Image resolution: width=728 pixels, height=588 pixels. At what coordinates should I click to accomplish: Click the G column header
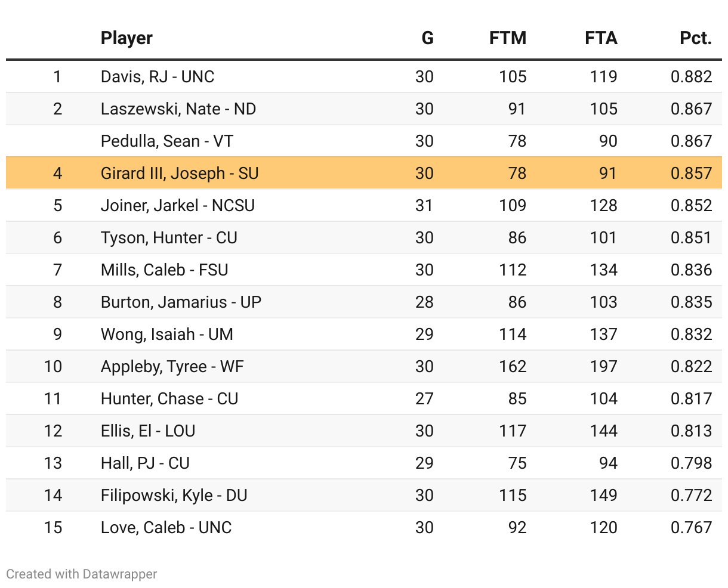[427, 38]
